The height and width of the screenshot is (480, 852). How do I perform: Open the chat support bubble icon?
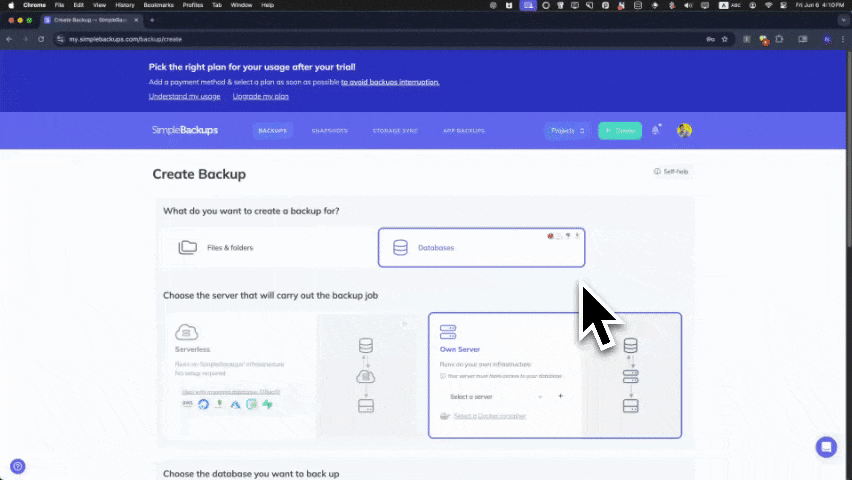(825, 447)
